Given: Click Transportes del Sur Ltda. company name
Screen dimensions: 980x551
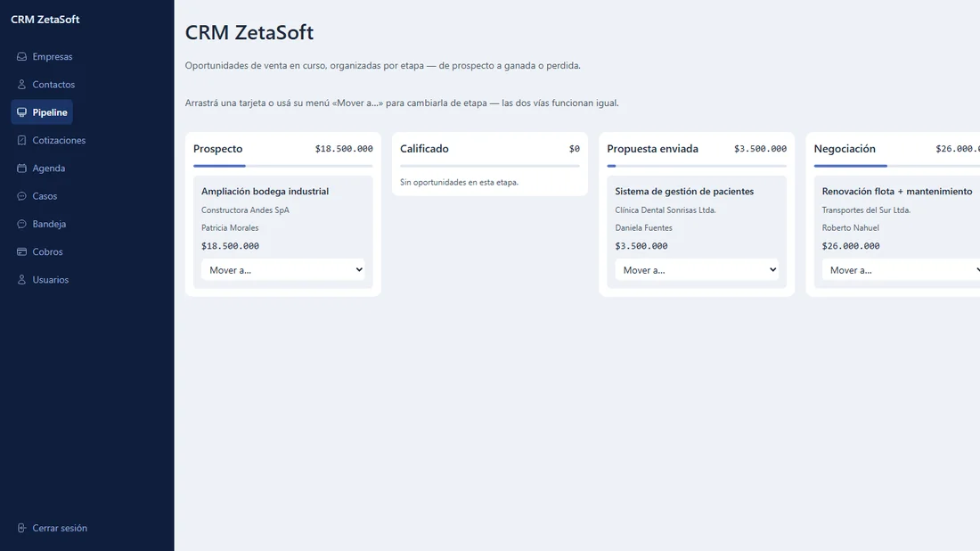Looking at the screenshot, I should point(866,210).
